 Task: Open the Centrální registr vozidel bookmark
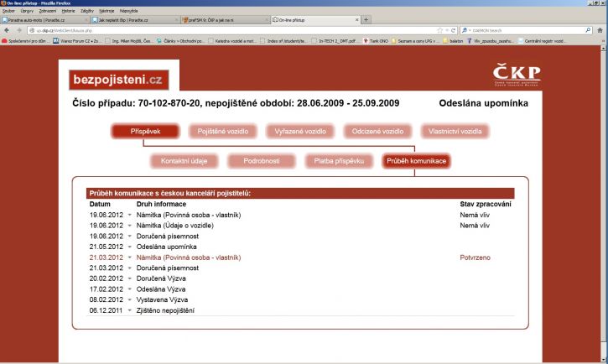point(542,41)
